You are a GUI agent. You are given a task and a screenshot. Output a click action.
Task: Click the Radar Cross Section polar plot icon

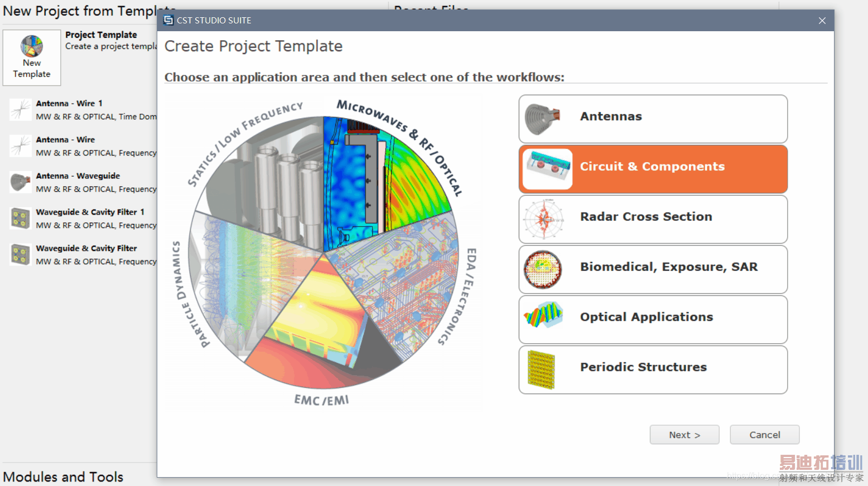click(x=543, y=219)
